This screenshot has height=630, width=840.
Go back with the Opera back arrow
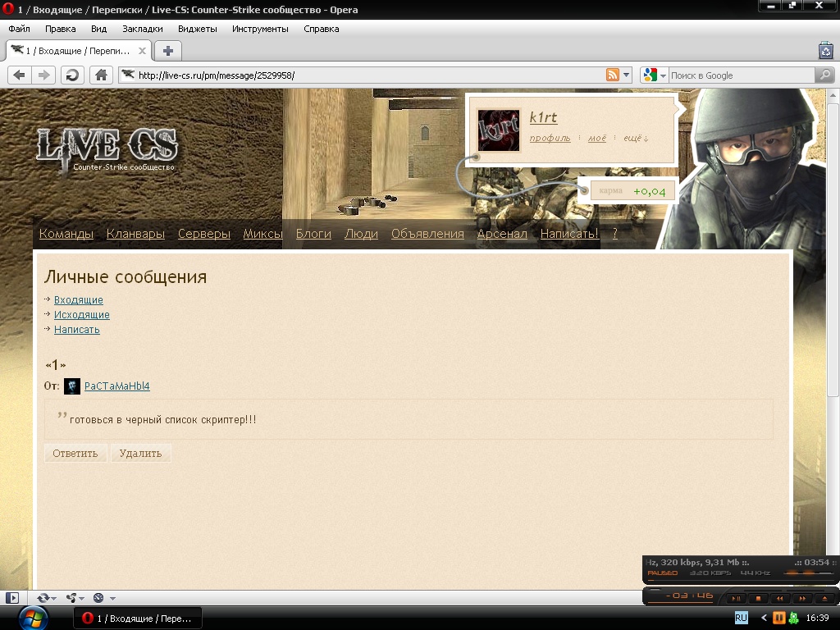(20, 75)
